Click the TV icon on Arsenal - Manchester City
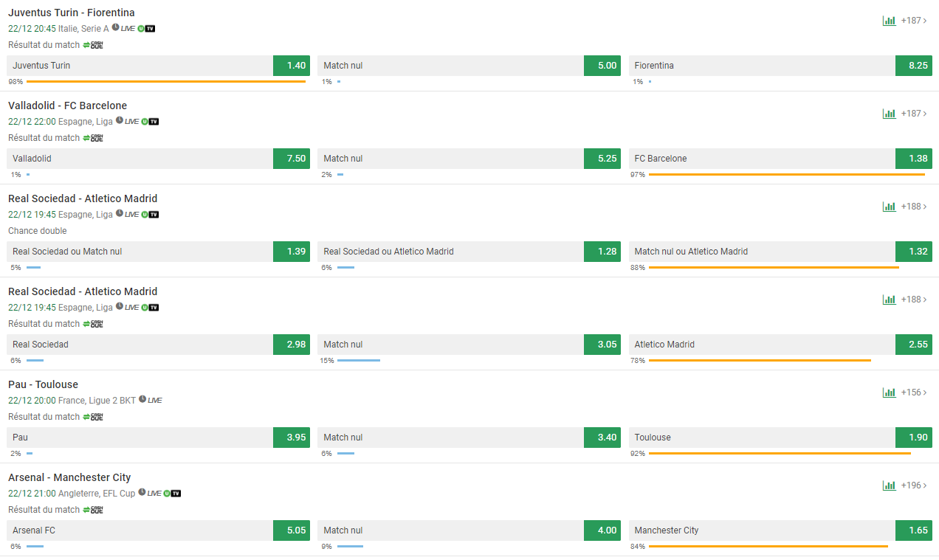Screen dimensions: 939x560 pos(176,494)
